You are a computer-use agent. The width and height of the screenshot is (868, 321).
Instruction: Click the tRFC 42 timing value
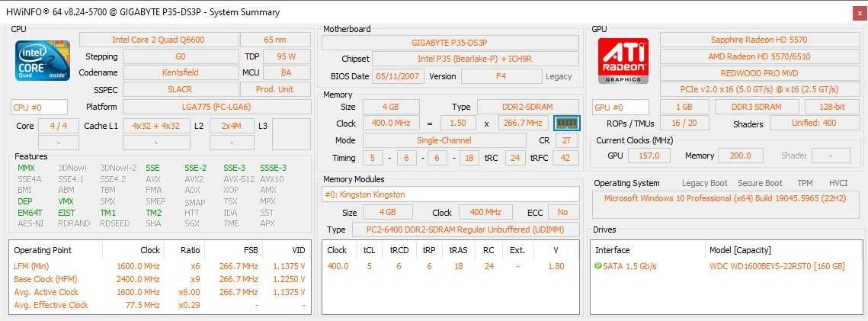point(565,159)
